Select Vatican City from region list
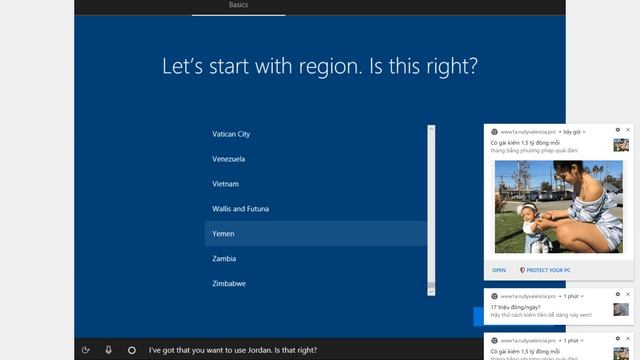 pos(316,134)
